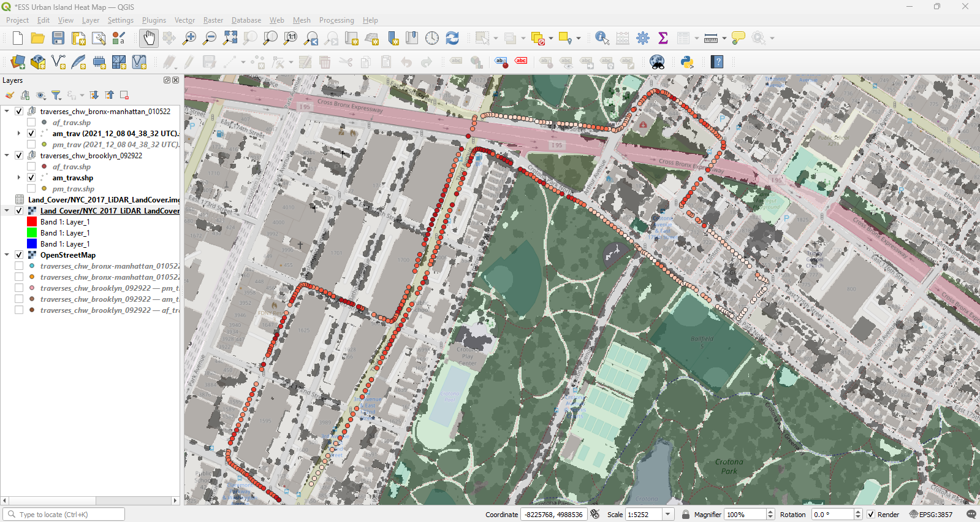Collapse the traverses_chw_brooklyn_092922 group
The height and width of the screenshot is (522, 980).
pyautogui.click(x=7, y=156)
